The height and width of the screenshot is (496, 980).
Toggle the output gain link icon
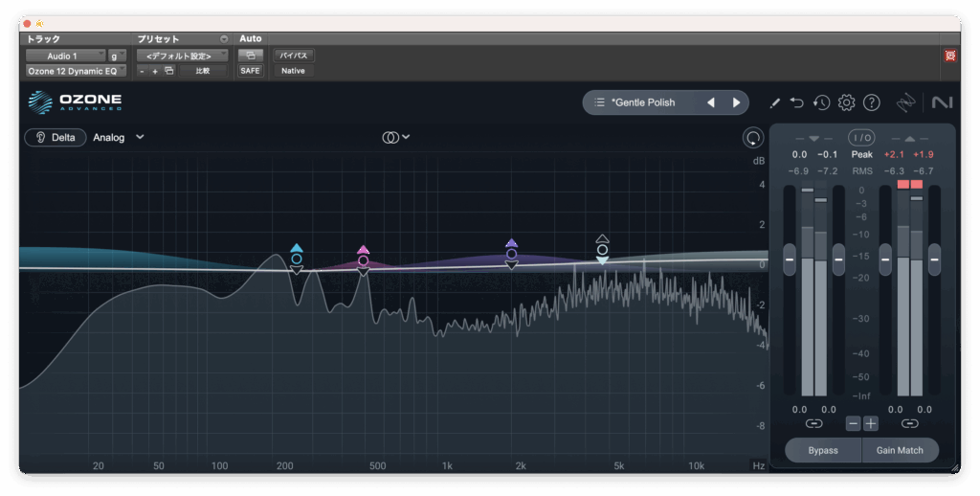pyautogui.click(x=909, y=423)
